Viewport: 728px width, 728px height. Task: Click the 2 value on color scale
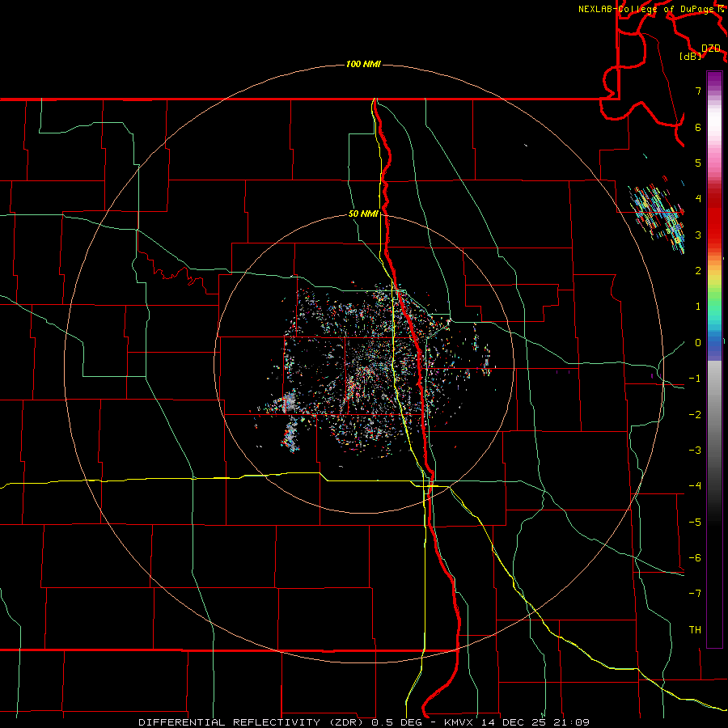[x=698, y=271]
